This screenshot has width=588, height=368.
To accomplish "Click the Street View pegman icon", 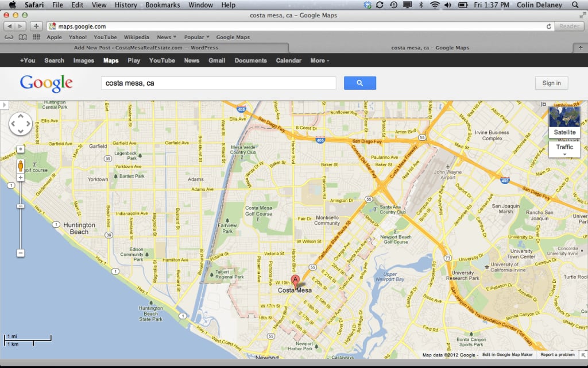I will pos(21,166).
